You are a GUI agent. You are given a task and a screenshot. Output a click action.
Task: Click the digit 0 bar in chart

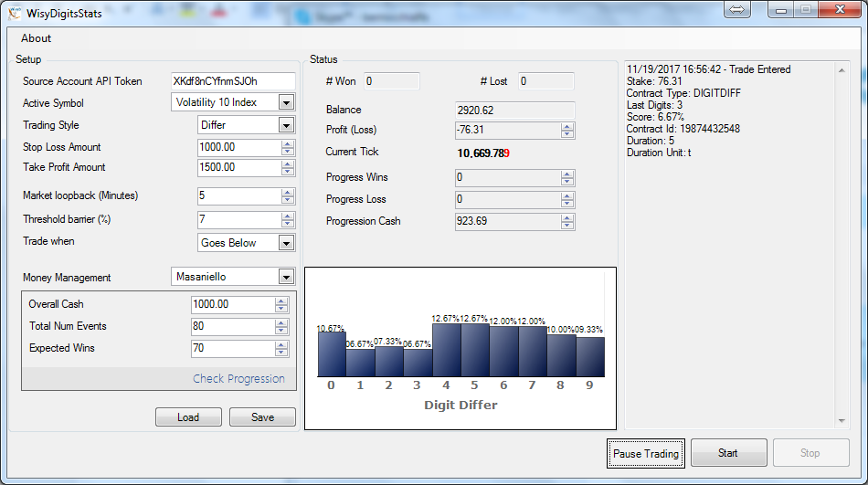click(332, 353)
